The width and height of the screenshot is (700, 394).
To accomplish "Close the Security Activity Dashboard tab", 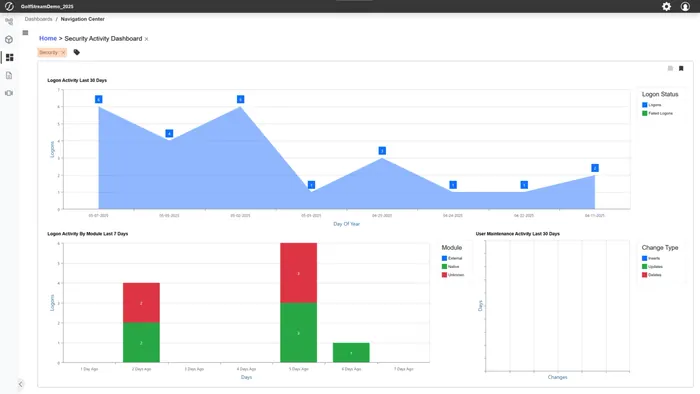I will pyautogui.click(x=146, y=39).
